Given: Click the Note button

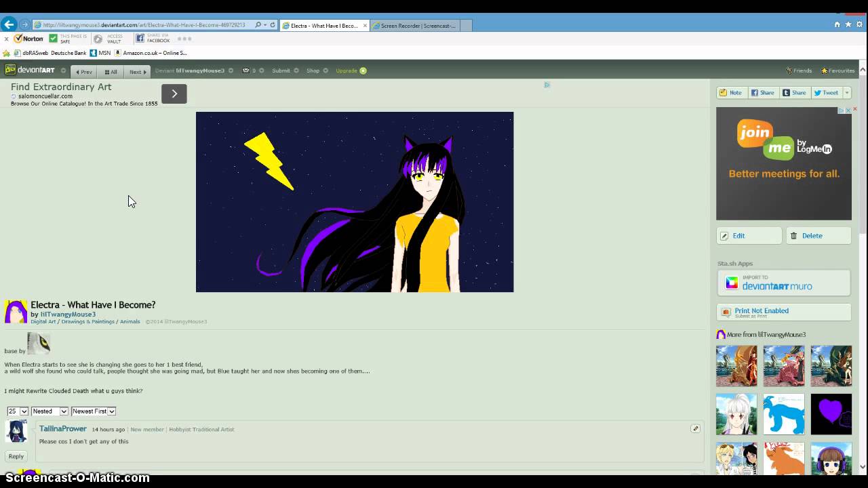Looking at the screenshot, I should coord(731,93).
